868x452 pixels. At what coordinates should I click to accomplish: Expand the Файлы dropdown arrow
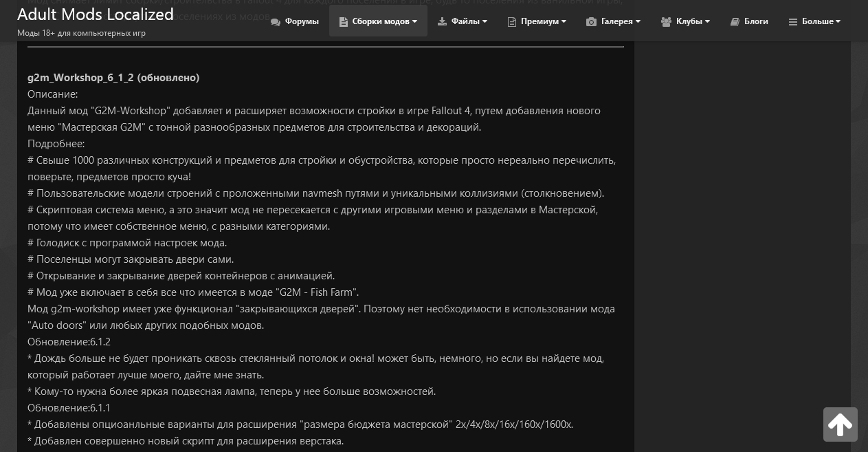(485, 22)
